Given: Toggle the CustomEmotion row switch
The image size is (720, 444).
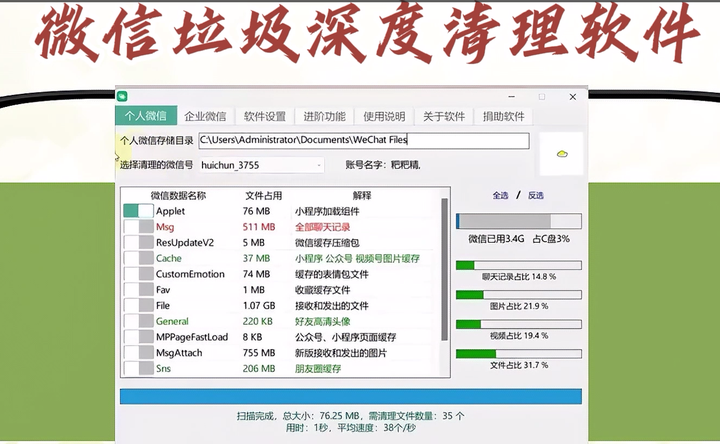Looking at the screenshot, I should (x=138, y=274).
